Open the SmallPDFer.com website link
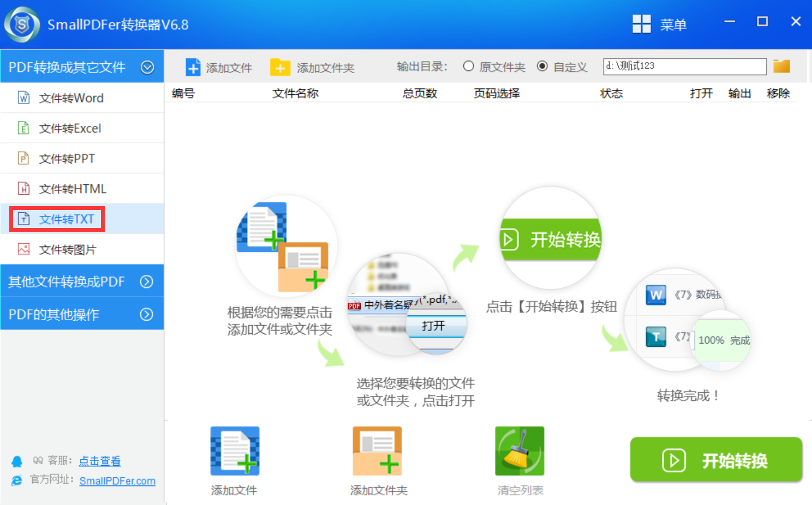Screen dimensions: 812x505 click(x=117, y=481)
